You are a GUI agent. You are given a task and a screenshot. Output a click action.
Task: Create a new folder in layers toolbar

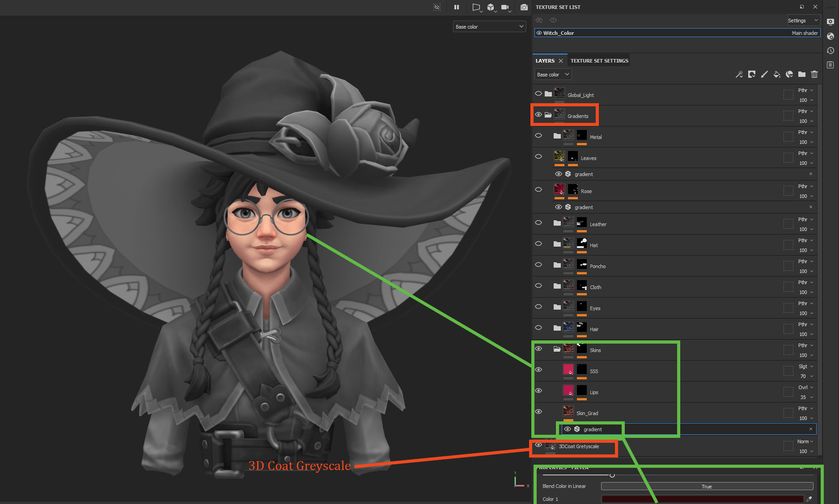802,74
